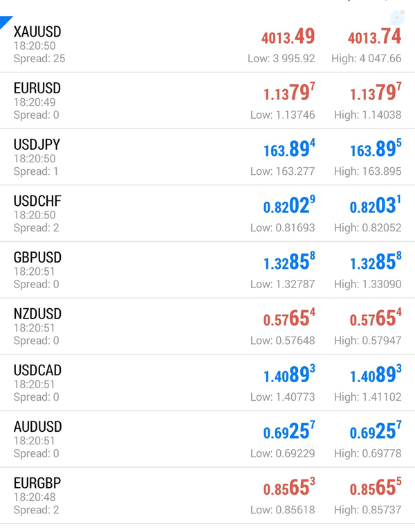Tap XAUUSD ask price 4013.74
Screen dimensions: 415x532
coord(375,37)
